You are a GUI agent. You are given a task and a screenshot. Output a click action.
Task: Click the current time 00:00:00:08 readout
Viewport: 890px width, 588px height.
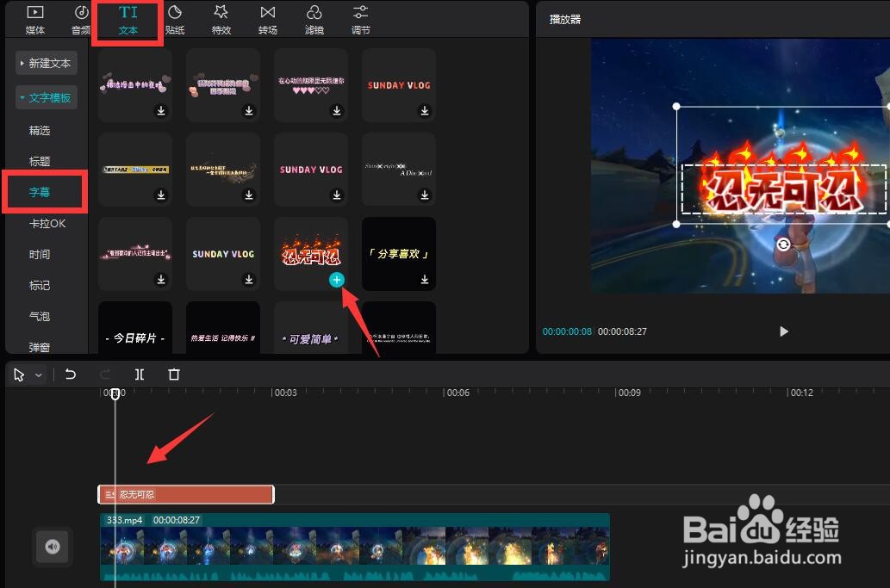567,331
